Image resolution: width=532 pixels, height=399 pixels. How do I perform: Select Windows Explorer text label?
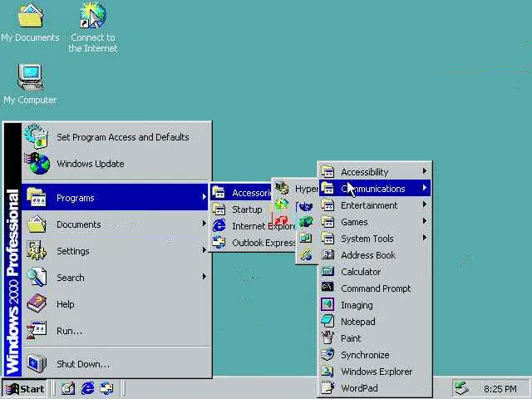point(377,372)
